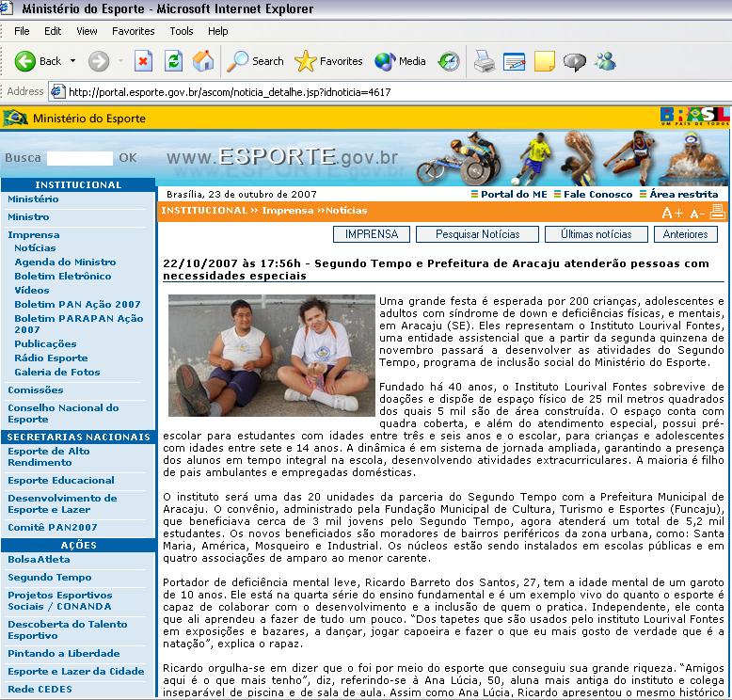
Task: Click the printer icon in orange bar
Action: click(x=718, y=212)
